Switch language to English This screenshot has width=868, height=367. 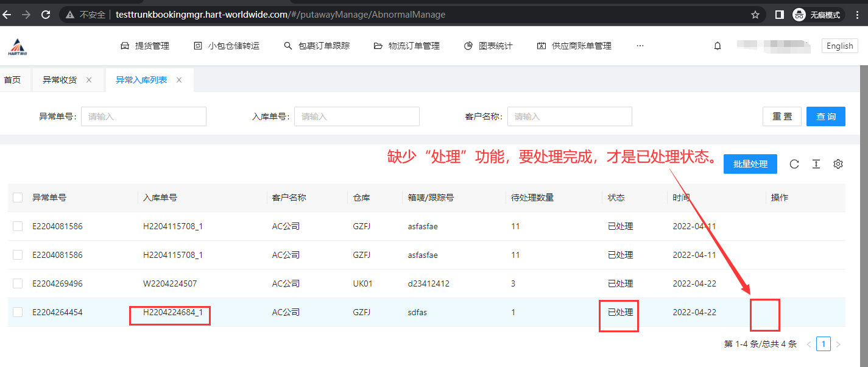[x=839, y=46]
